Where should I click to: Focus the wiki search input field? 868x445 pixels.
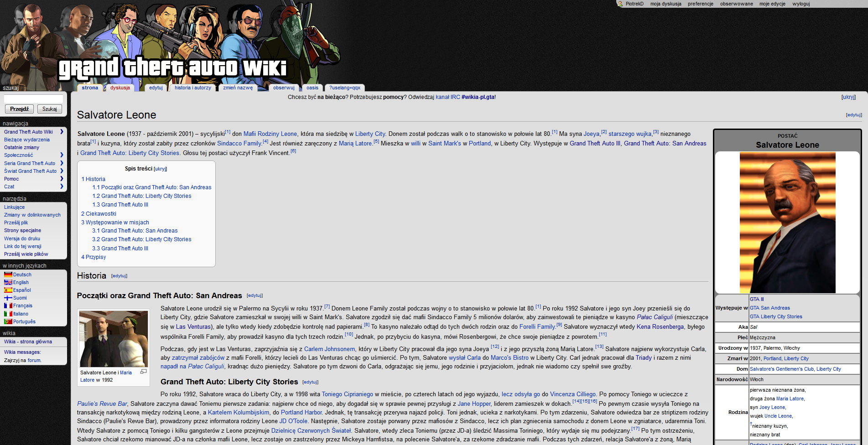pyautogui.click(x=33, y=99)
